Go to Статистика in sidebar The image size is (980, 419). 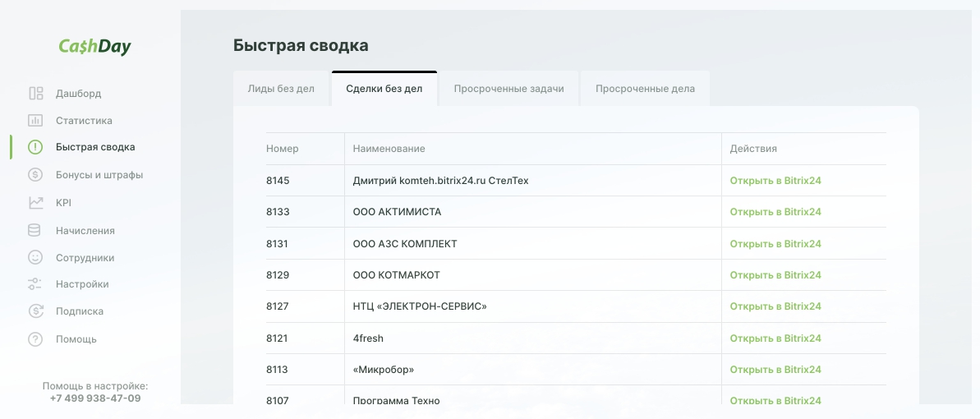(84, 120)
